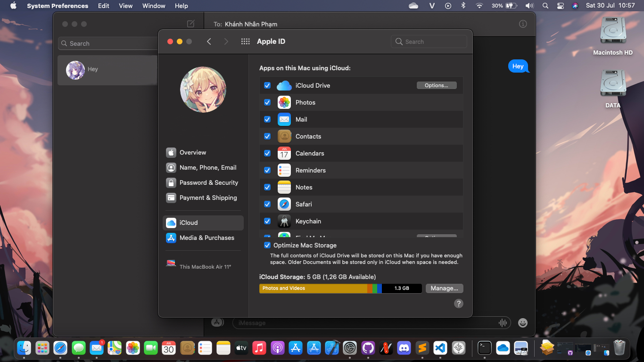Screen dimensions: 644x362
Task: Open Control Center in menu bar
Action: (560, 6)
